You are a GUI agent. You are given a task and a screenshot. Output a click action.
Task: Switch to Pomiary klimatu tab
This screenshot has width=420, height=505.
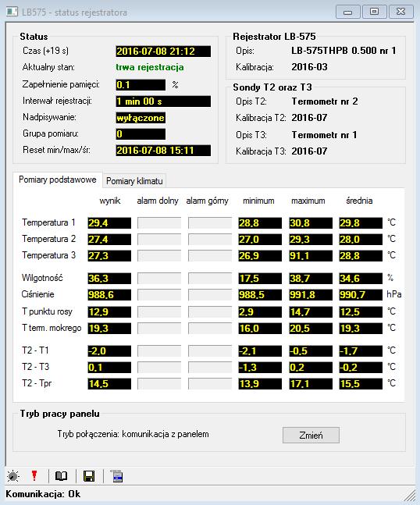click(134, 181)
